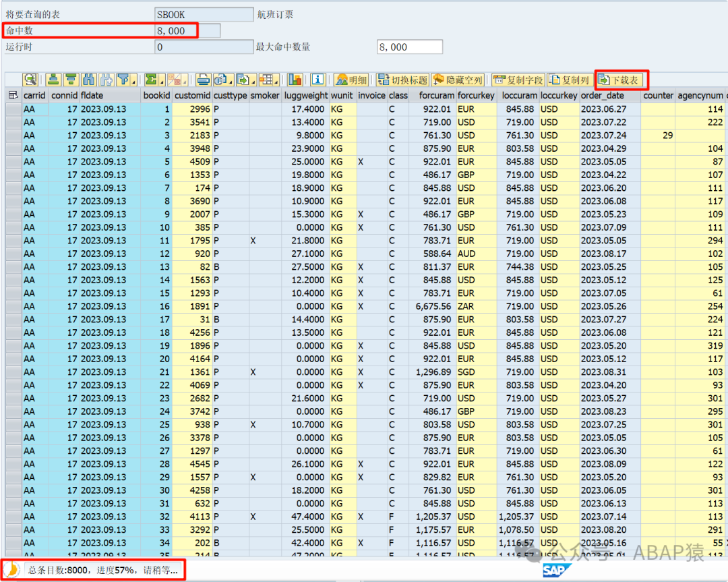Select the forcuram column header
Viewport: 728px width, 582px height.
tap(432, 95)
